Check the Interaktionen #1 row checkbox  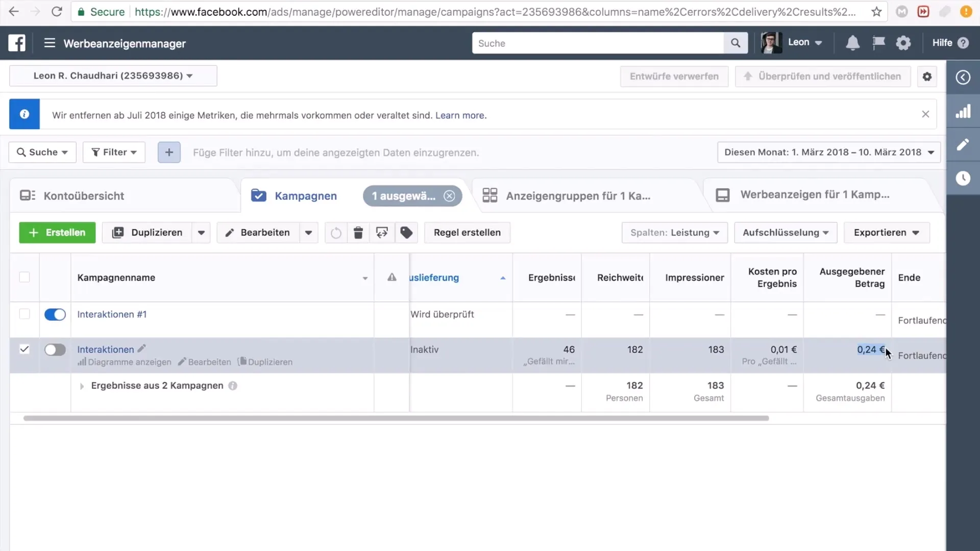tap(24, 314)
